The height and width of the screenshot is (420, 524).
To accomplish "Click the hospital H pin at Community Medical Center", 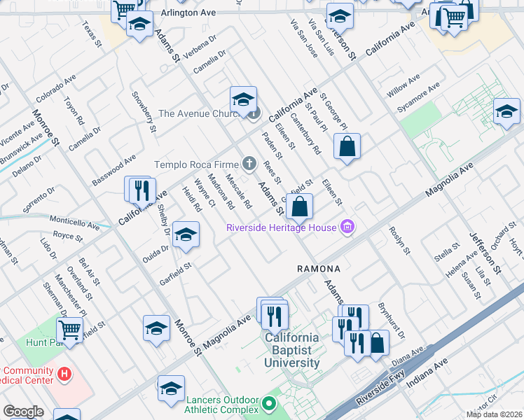I will [x=64, y=374].
